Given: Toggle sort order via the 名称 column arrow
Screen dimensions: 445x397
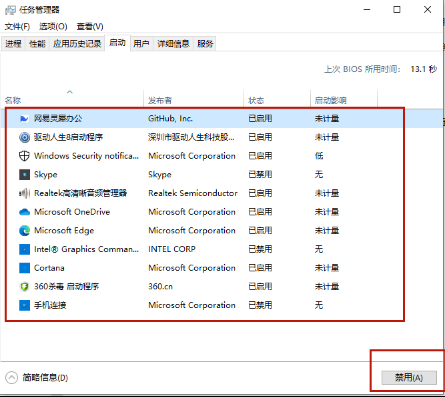Looking at the screenshot, I should point(70,92).
